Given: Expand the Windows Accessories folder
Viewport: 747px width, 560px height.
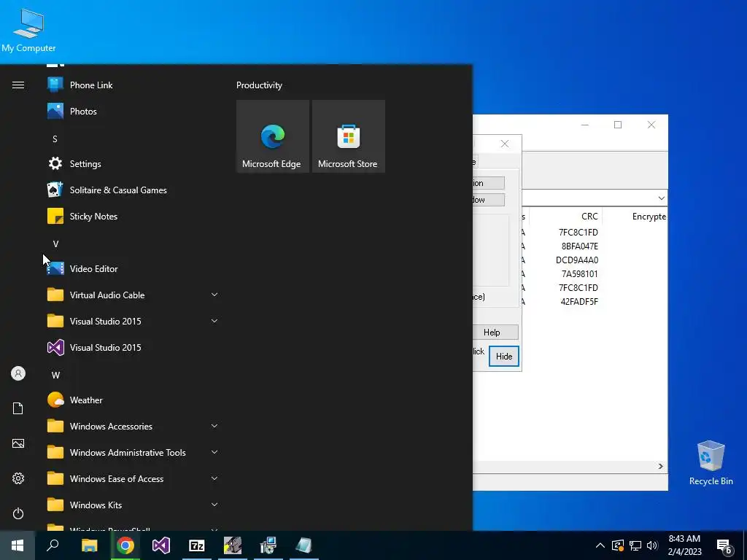Looking at the screenshot, I should click(131, 426).
